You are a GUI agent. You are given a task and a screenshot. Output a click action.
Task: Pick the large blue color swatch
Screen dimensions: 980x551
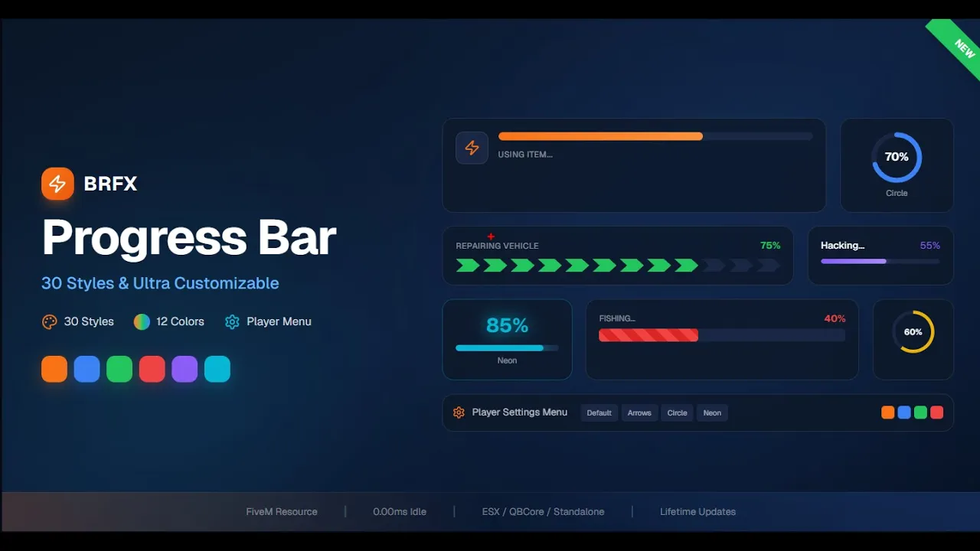point(87,369)
